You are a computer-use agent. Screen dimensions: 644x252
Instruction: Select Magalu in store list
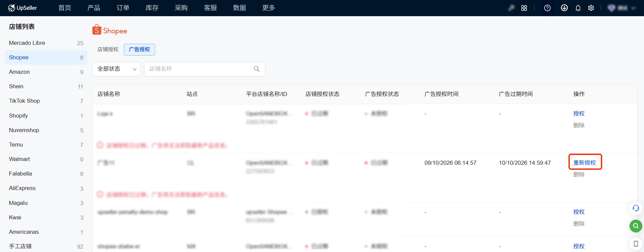pos(46,203)
